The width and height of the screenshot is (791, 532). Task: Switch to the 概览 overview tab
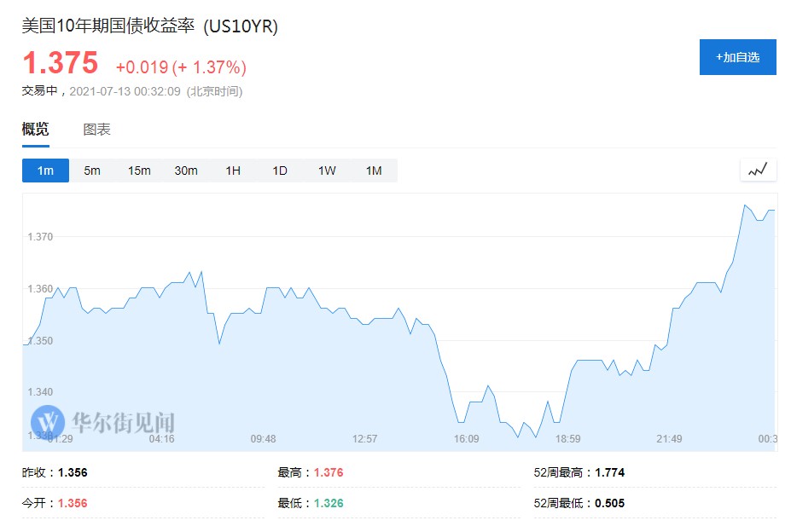click(36, 130)
